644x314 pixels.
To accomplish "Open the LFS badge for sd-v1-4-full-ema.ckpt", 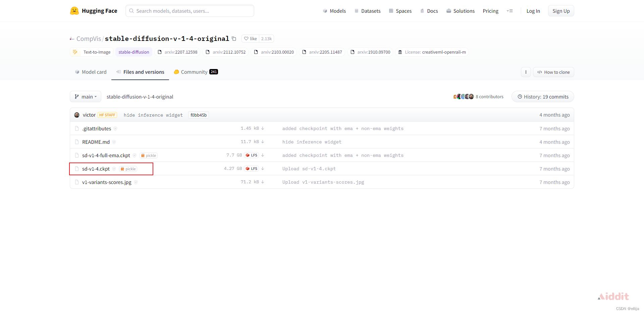I will tap(252, 155).
